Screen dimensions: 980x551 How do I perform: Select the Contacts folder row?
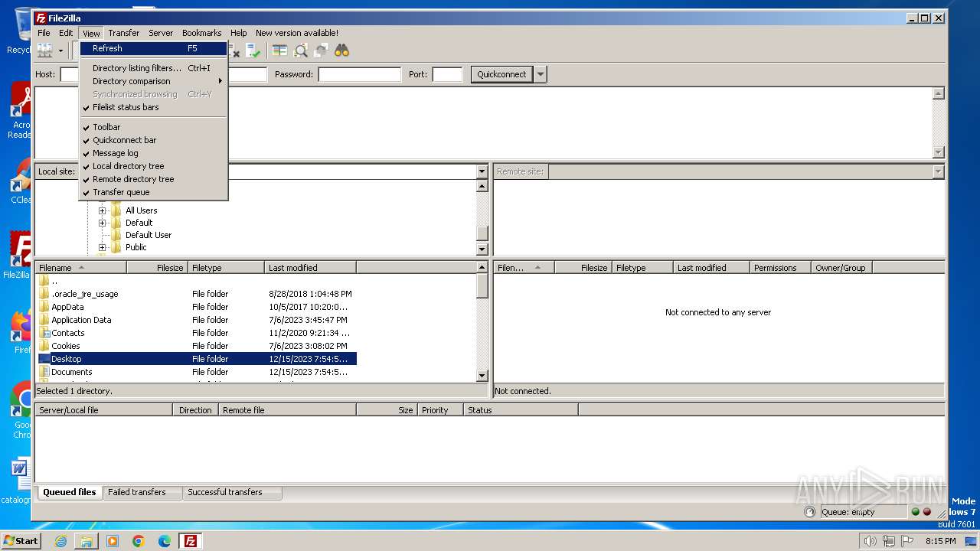(x=196, y=333)
